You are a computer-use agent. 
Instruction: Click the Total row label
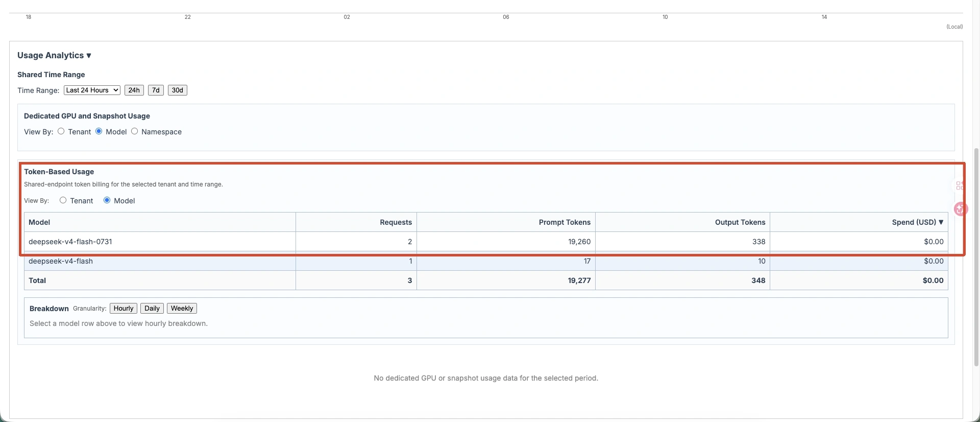click(37, 280)
